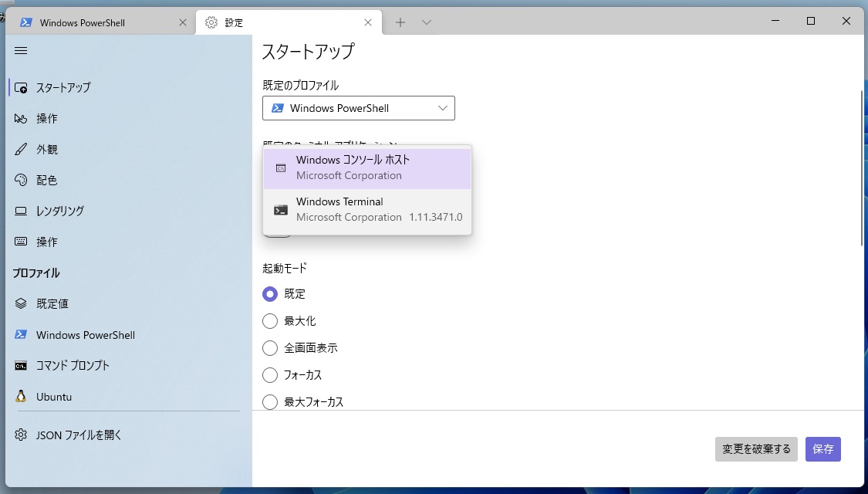Switch to the 設定 tab
The width and height of the screenshot is (868, 494).
[289, 22]
